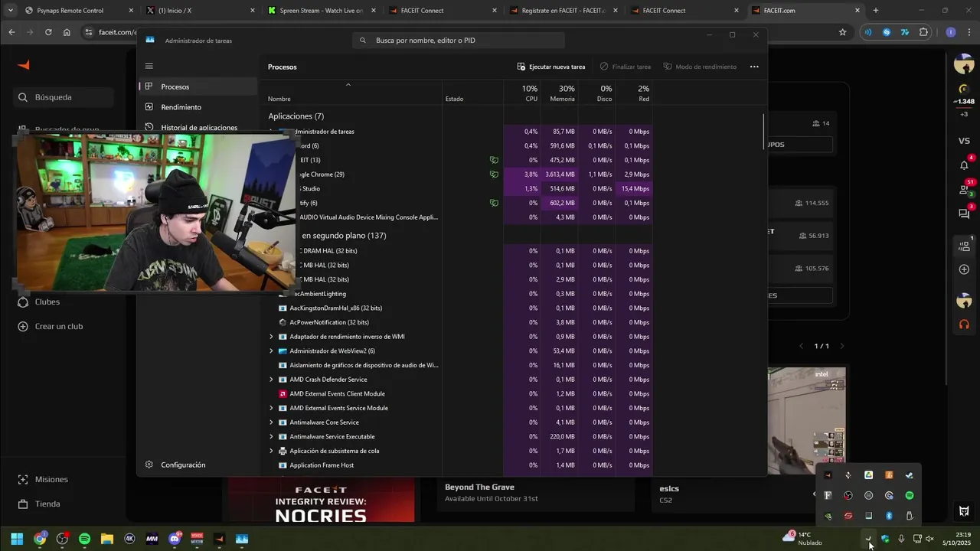The height and width of the screenshot is (551, 980).
Task: Click FACEIT profile avatar at top right
Action: point(964,65)
